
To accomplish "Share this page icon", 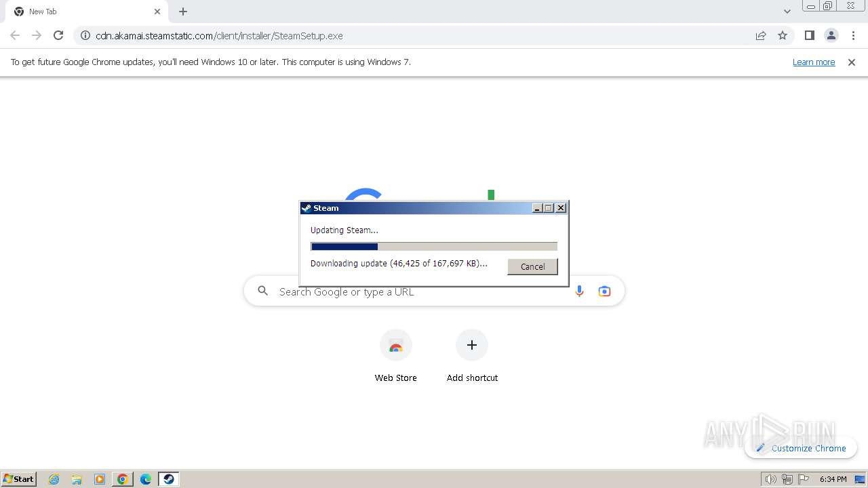I will 761,35.
